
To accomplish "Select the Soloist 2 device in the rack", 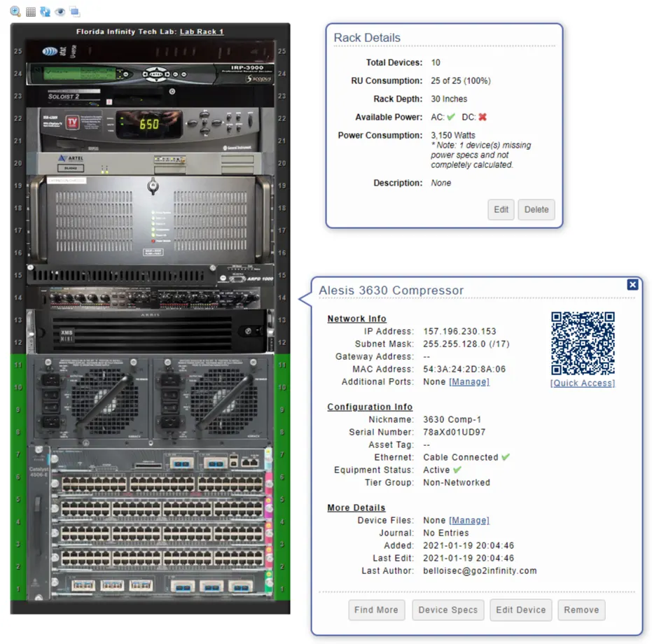I will click(150, 96).
